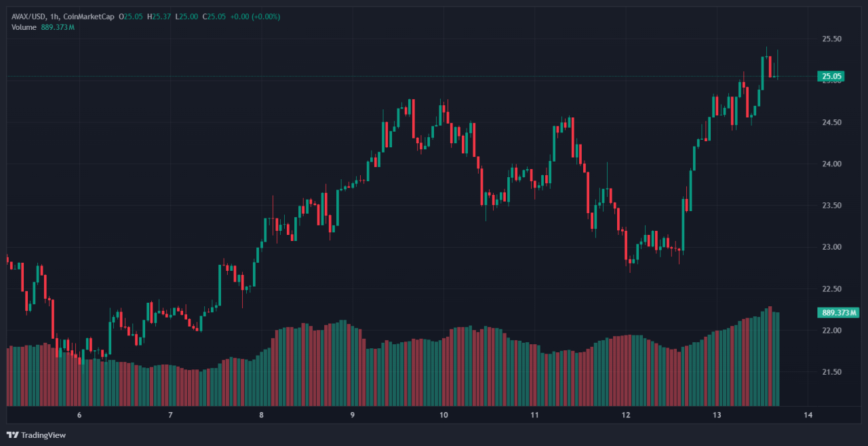The height and width of the screenshot is (446, 868).
Task: Select the 23.00 price axis label
Action: pyautogui.click(x=831, y=247)
